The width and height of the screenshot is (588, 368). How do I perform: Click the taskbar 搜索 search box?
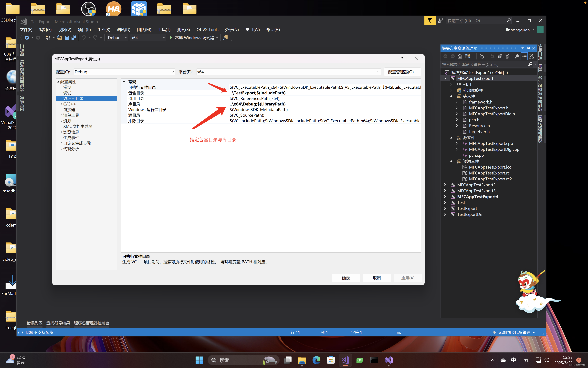click(x=243, y=360)
